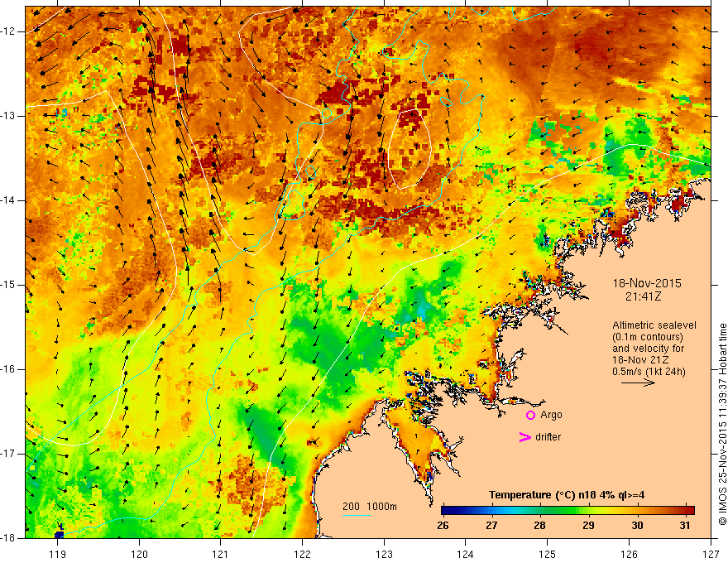Click the Temperature (°C) n18 colorbar title
This screenshot has height=563, width=728.
[x=567, y=495]
